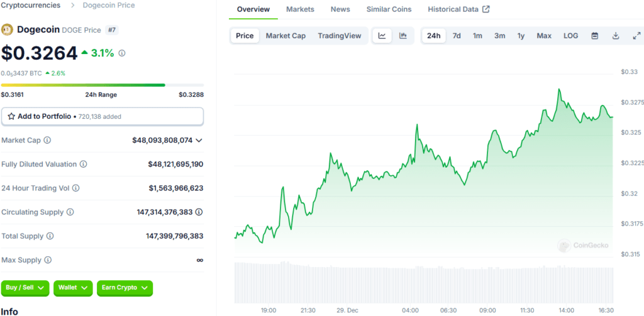Select the Price chart toggle
Image resolution: width=644 pixels, height=316 pixels.
245,36
